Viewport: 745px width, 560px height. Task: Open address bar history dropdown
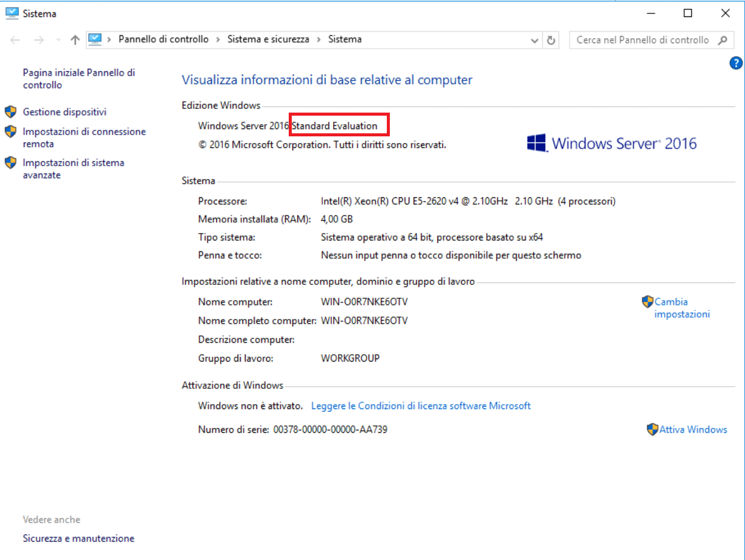535,40
